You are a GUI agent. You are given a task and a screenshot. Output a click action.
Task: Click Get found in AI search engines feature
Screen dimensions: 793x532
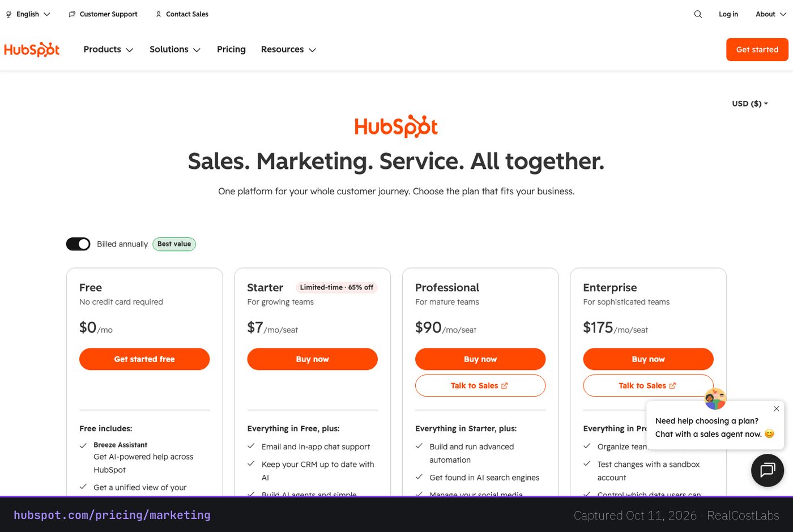(x=484, y=478)
